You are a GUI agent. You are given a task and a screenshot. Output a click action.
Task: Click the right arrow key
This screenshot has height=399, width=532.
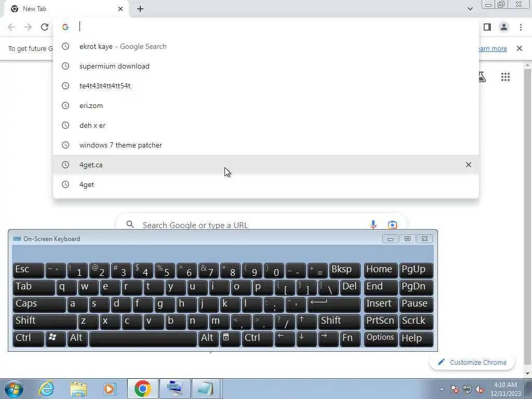click(328, 339)
